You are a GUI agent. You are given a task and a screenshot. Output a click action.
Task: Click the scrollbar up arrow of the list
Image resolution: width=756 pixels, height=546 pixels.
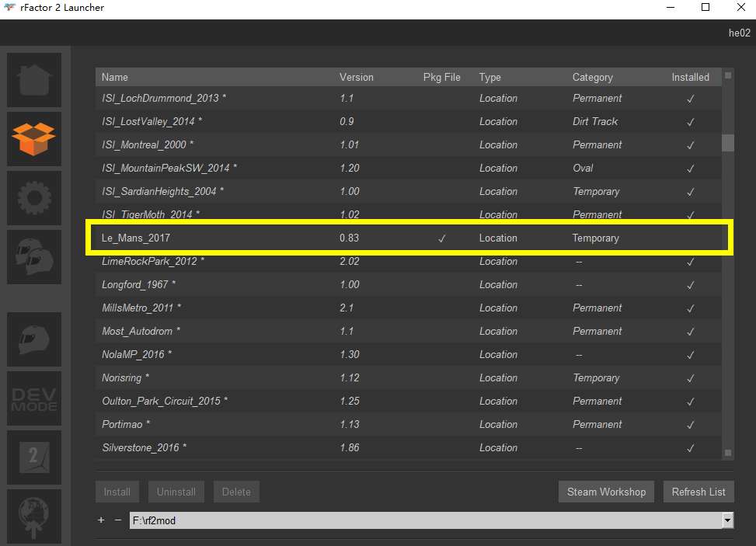click(728, 75)
